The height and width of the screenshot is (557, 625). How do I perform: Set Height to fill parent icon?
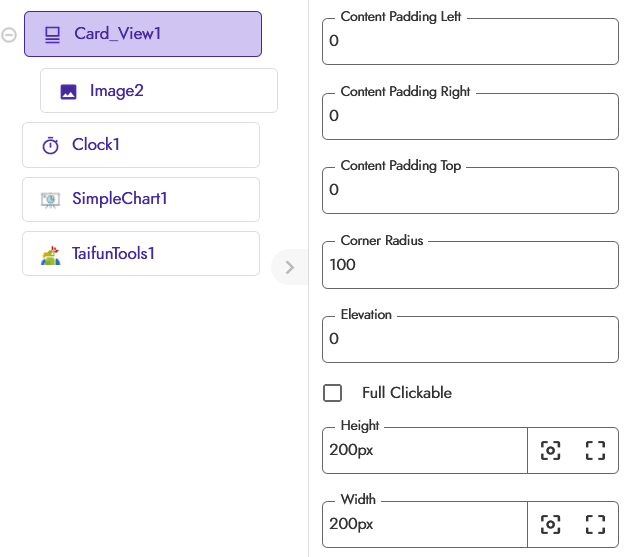coord(595,451)
